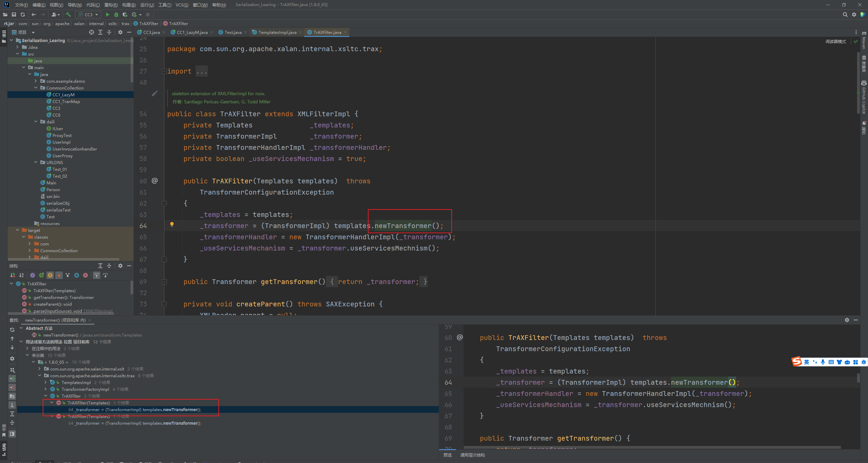
Task: Expand TemplatesImpl results in Find panel
Action: (46, 382)
